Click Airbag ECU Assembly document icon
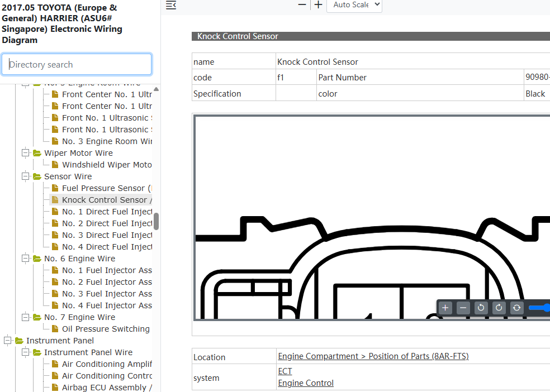This screenshot has width=550, height=392. (x=55, y=388)
